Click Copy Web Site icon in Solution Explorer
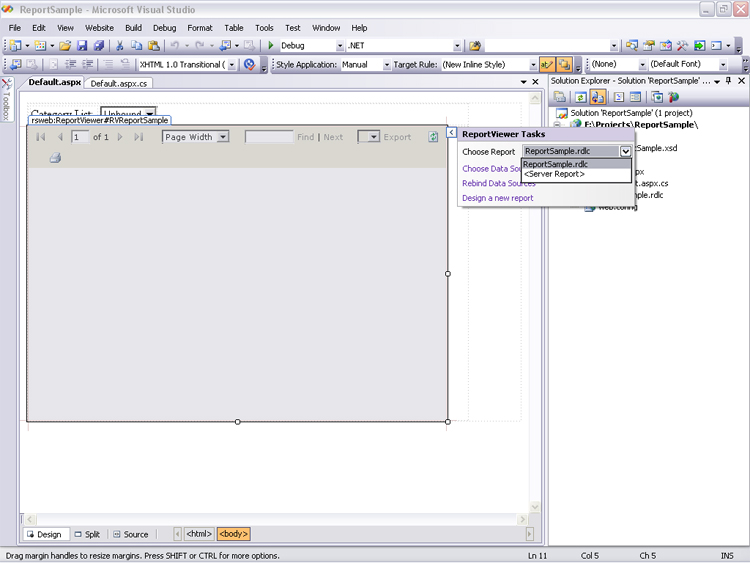Image resolution: width=750 pixels, height=563 pixels. pos(657,97)
